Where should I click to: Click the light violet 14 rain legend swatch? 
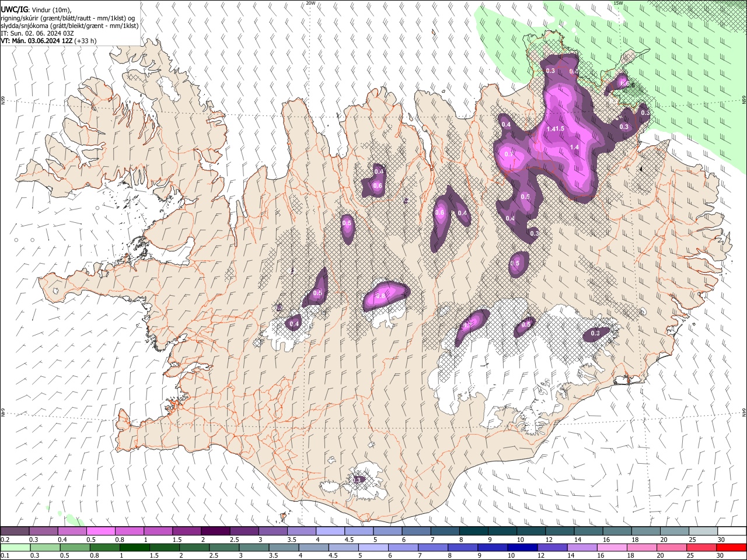(x=581, y=547)
